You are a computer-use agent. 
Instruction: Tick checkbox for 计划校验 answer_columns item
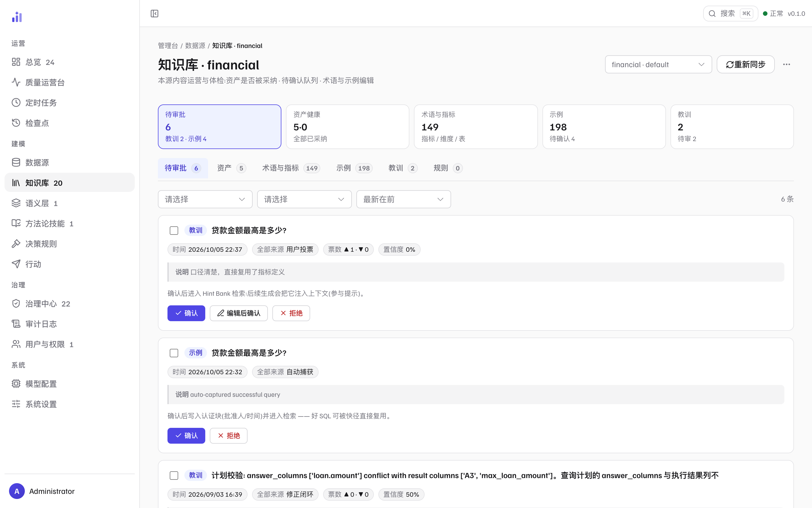(x=174, y=476)
